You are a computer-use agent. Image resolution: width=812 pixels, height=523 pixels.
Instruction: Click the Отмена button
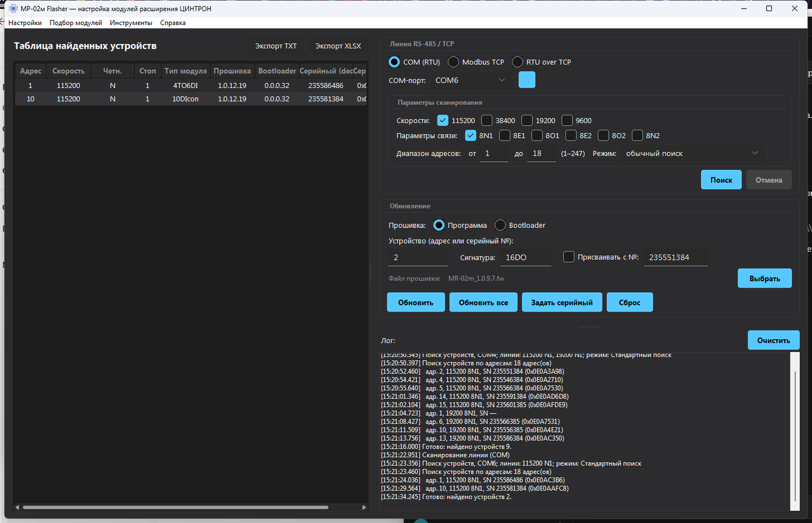768,180
